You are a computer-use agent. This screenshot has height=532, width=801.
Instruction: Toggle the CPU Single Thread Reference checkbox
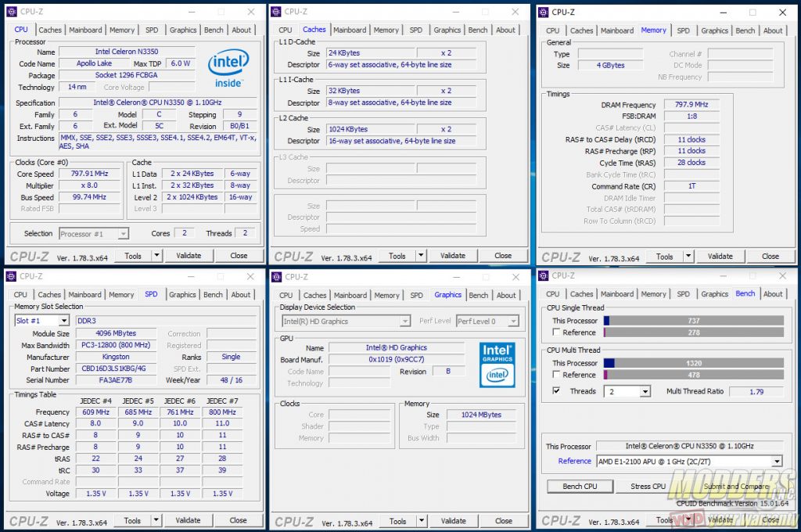click(556, 332)
